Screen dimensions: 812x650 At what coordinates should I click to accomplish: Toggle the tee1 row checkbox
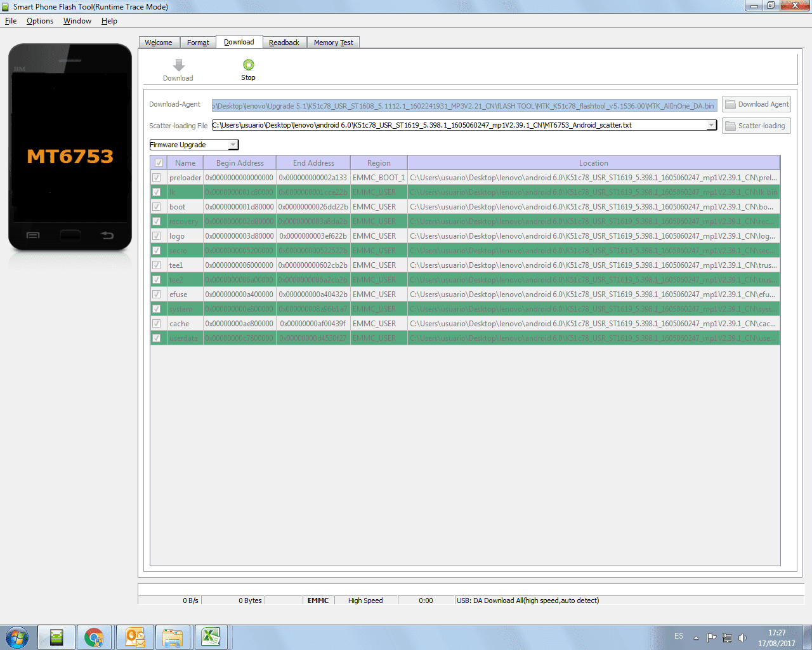click(157, 265)
